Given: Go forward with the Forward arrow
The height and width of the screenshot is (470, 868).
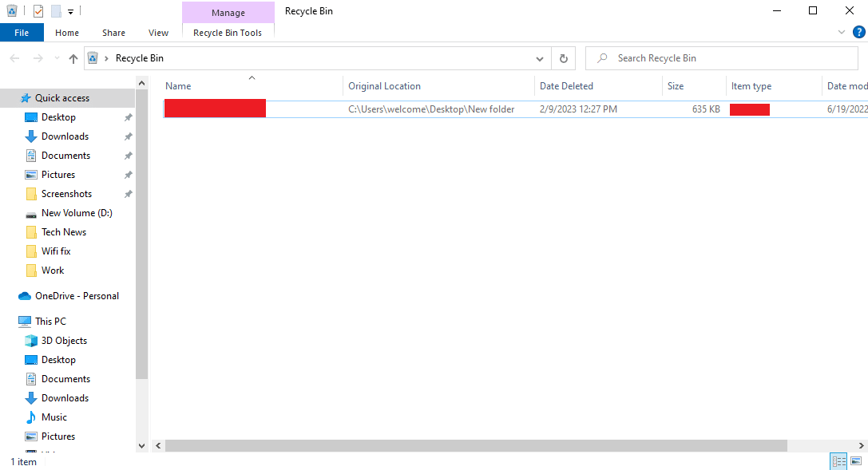Looking at the screenshot, I should click(38, 58).
